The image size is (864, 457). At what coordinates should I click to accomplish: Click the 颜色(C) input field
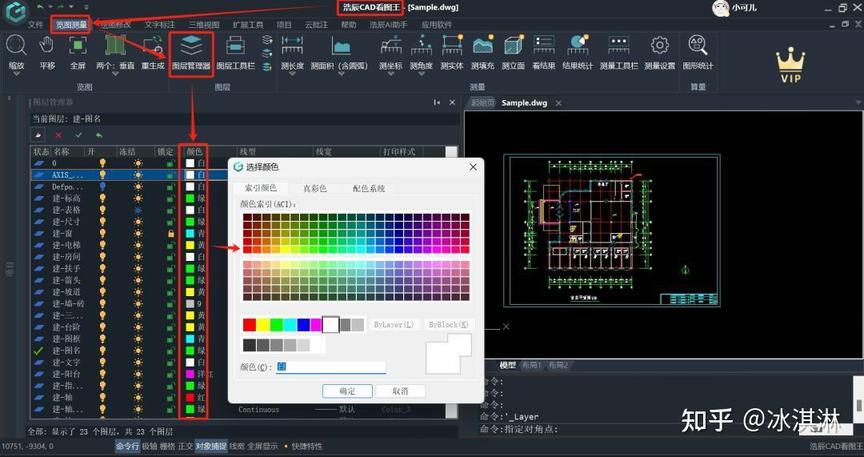pyautogui.click(x=331, y=367)
